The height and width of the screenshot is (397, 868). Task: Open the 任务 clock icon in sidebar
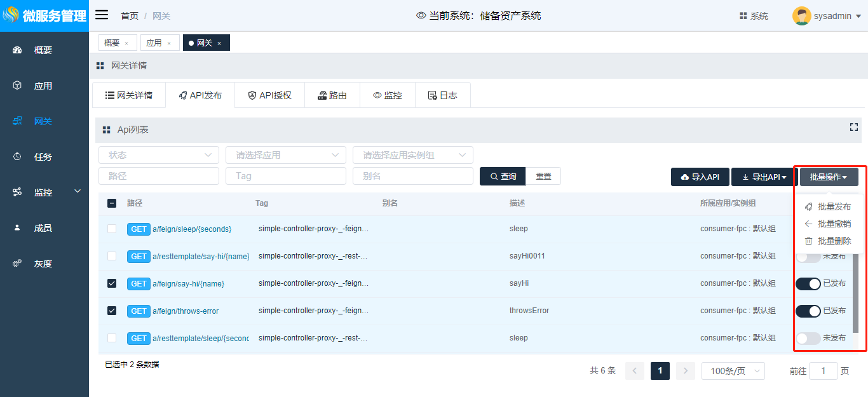[x=18, y=157]
